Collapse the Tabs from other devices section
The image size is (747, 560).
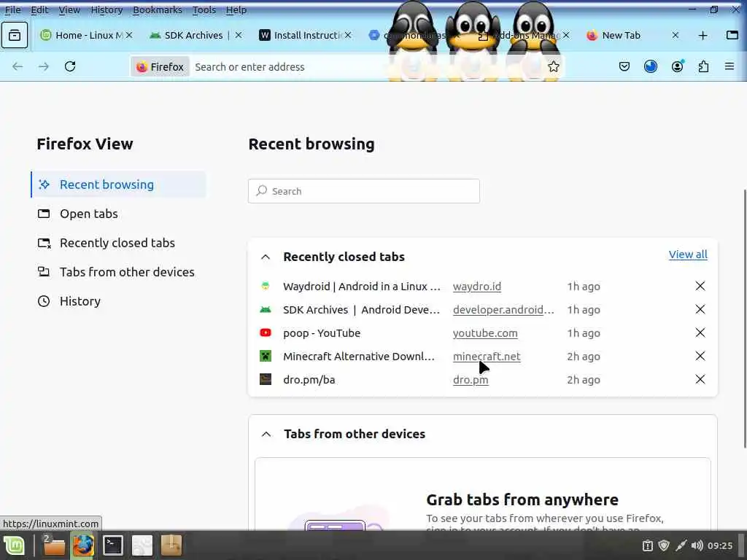coord(266,435)
